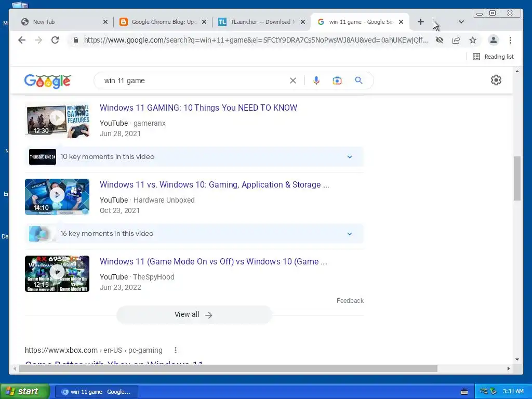The width and height of the screenshot is (532, 399).
Task: Click the Google holiday logo
Action: [x=47, y=81]
